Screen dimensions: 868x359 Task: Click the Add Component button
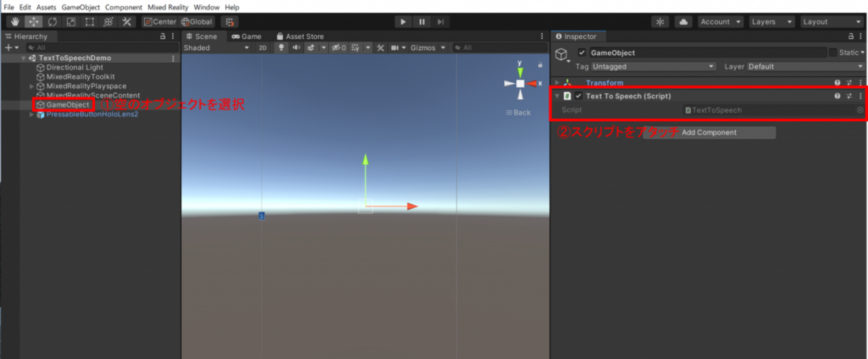click(709, 132)
